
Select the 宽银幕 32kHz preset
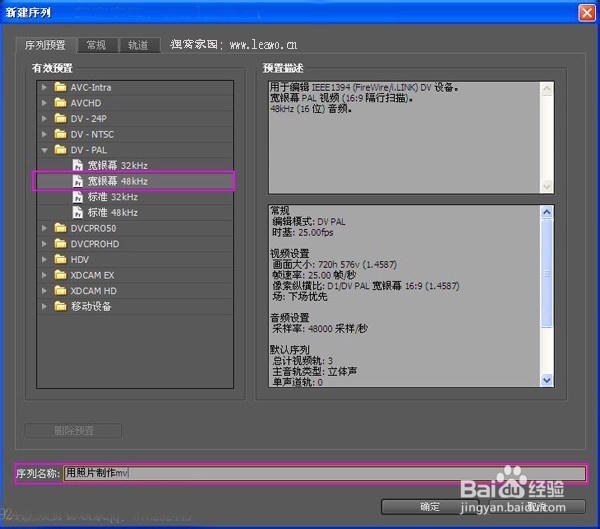[117, 165]
